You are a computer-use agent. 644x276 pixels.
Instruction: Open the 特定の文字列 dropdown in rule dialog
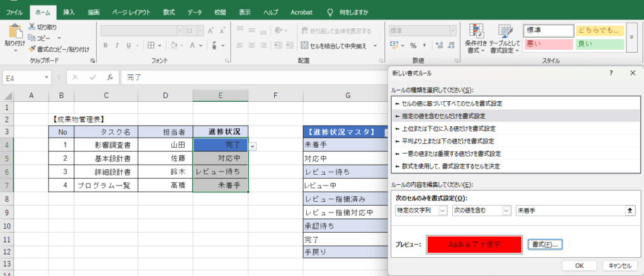(x=443, y=211)
